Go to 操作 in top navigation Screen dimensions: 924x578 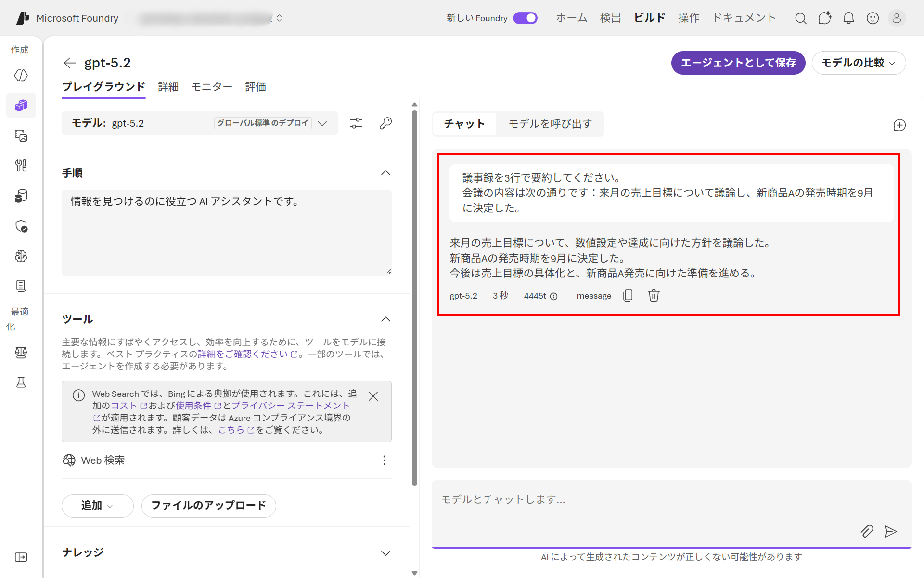pos(689,18)
